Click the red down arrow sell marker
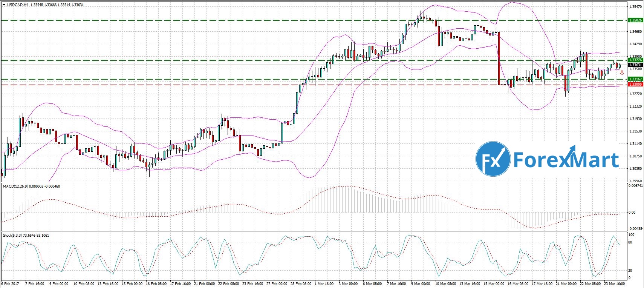 click(x=622, y=73)
